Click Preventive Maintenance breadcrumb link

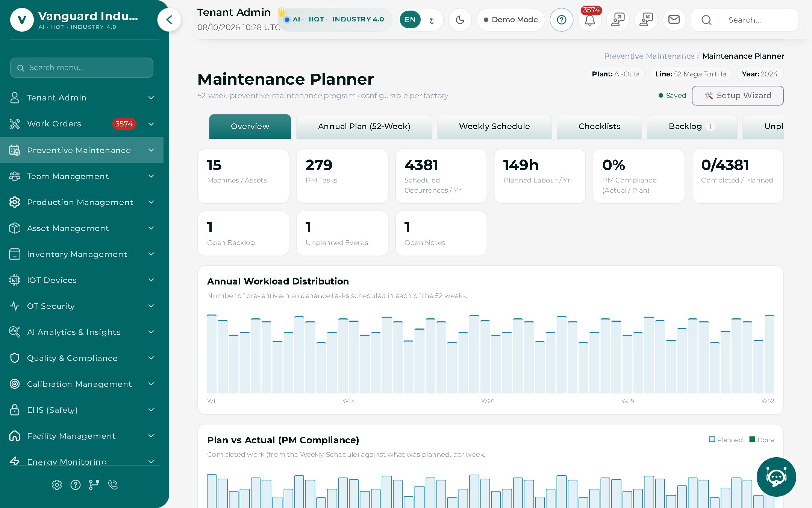click(x=649, y=56)
